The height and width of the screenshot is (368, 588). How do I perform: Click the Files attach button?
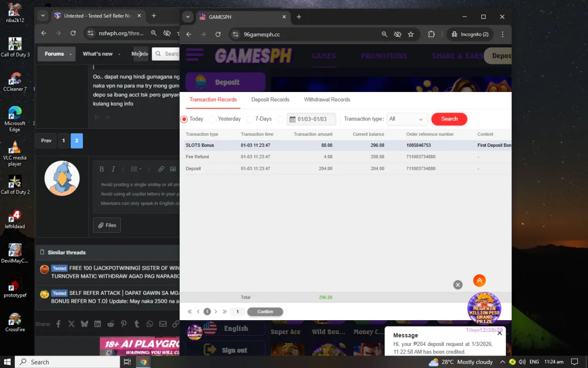point(107,225)
